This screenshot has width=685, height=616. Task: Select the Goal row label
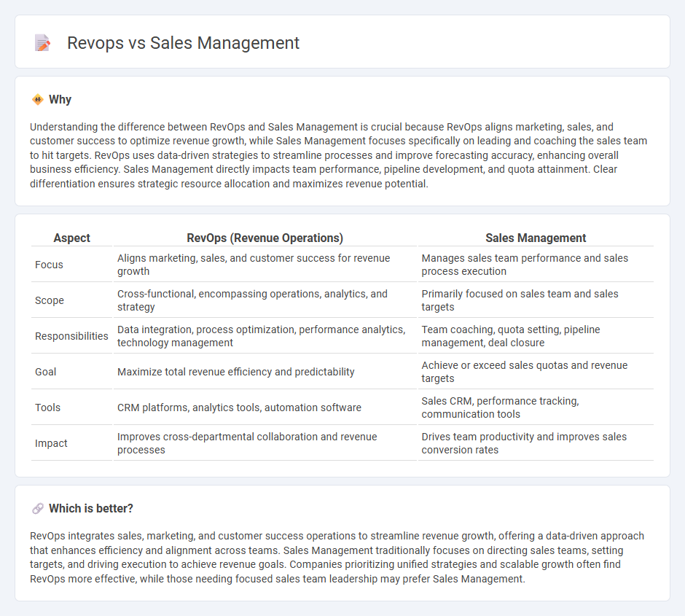click(45, 372)
